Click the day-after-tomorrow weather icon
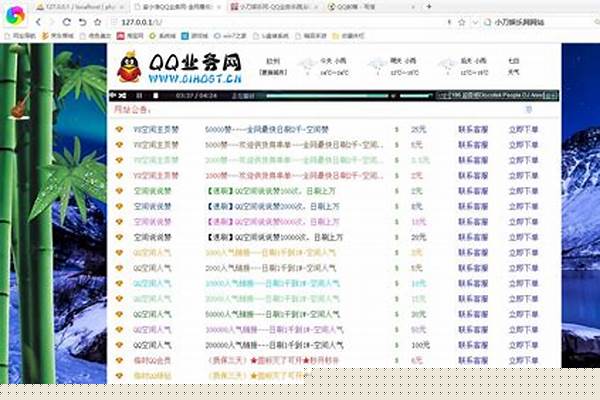The height and width of the screenshot is (400, 600). pos(447,65)
